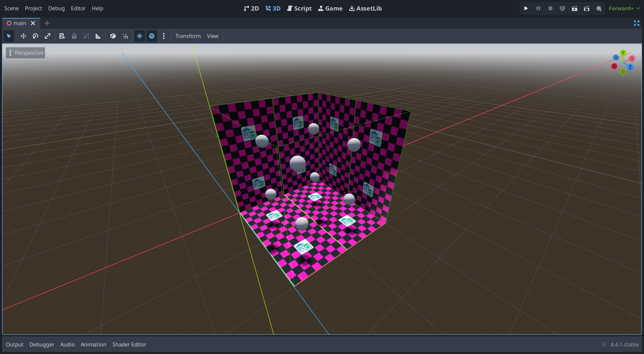Run the project with play button
644x354 pixels.
(526, 8)
